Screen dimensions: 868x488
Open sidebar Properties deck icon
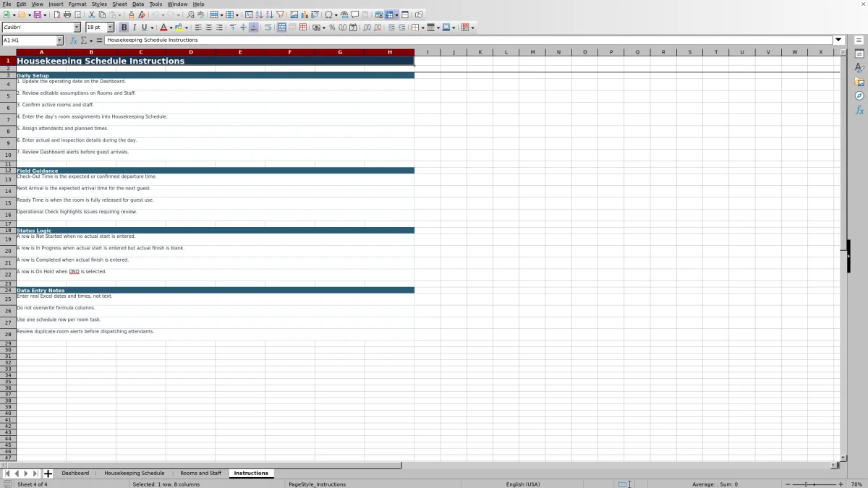pyautogui.click(x=859, y=54)
